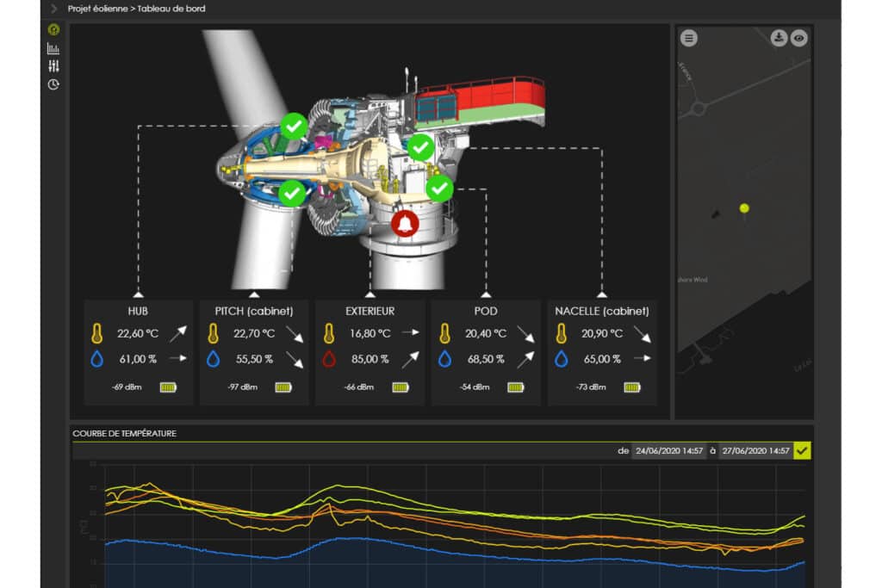Click the PITCH signal strength -97 dBm
This screenshot has height=588, width=882.
[x=242, y=387]
